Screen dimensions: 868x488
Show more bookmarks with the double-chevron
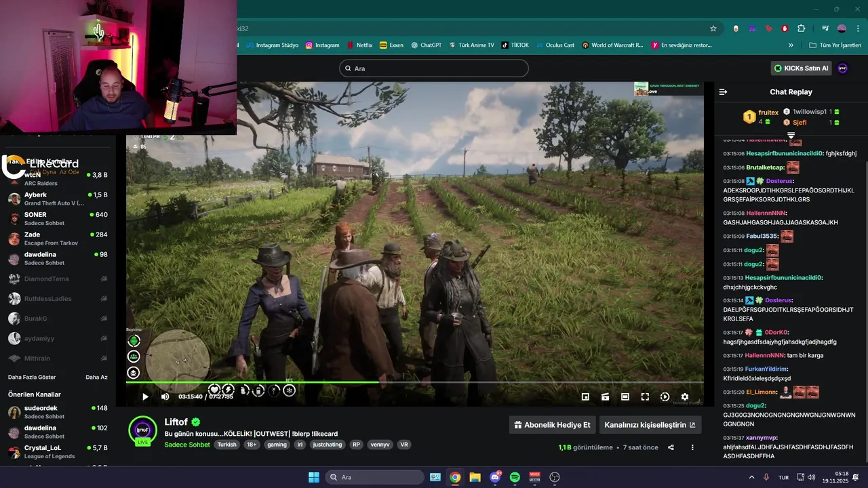pyautogui.click(x=791, y=45)
